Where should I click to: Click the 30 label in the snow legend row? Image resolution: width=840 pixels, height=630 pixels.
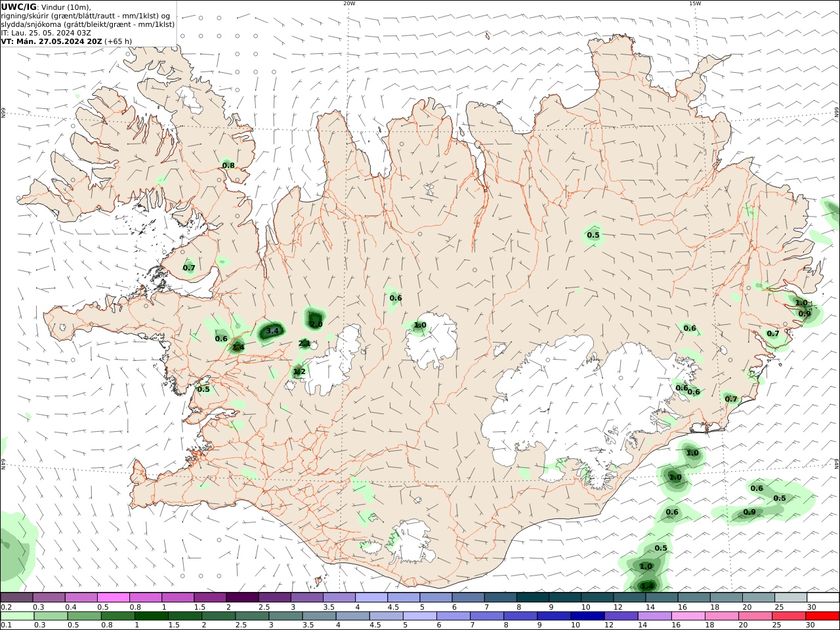tap(811, 607)
